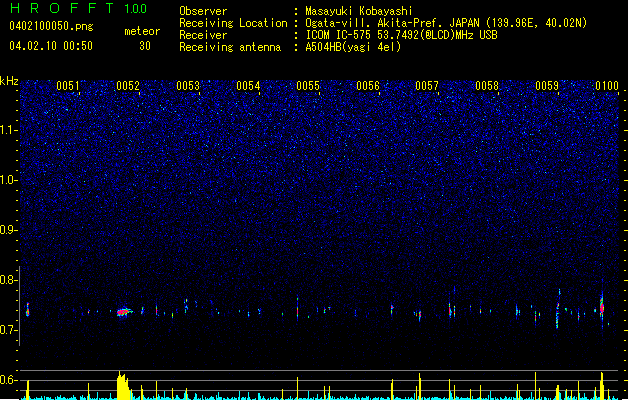The width and height of the screenshot is (629, 400).
Task: Click the version number 1.00
Action: (x=135, y=9)
